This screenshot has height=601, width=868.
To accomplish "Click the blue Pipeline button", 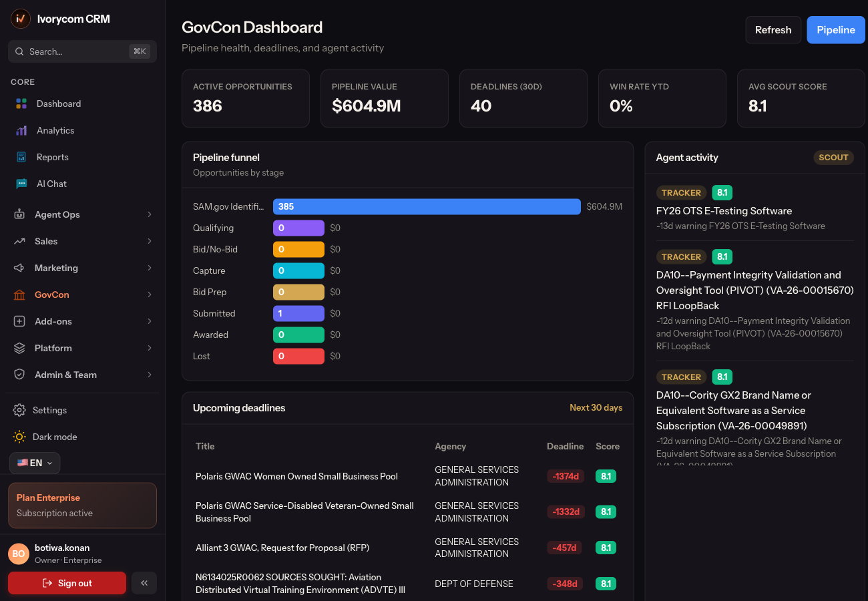I will (x=836, y=30).
